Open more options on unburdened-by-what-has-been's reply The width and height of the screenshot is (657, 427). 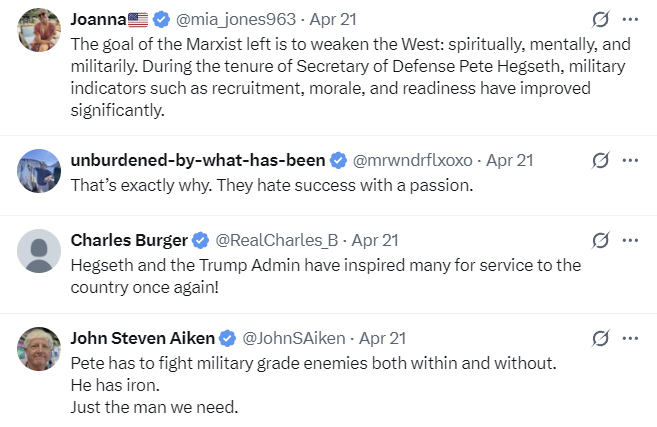630,160
